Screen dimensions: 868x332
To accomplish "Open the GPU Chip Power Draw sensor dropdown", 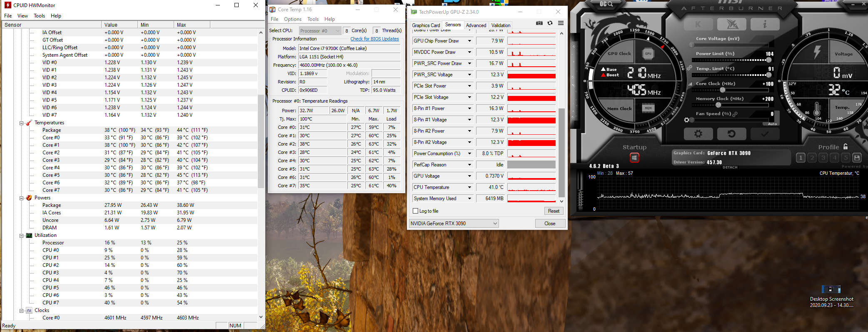I will [469, 41].
